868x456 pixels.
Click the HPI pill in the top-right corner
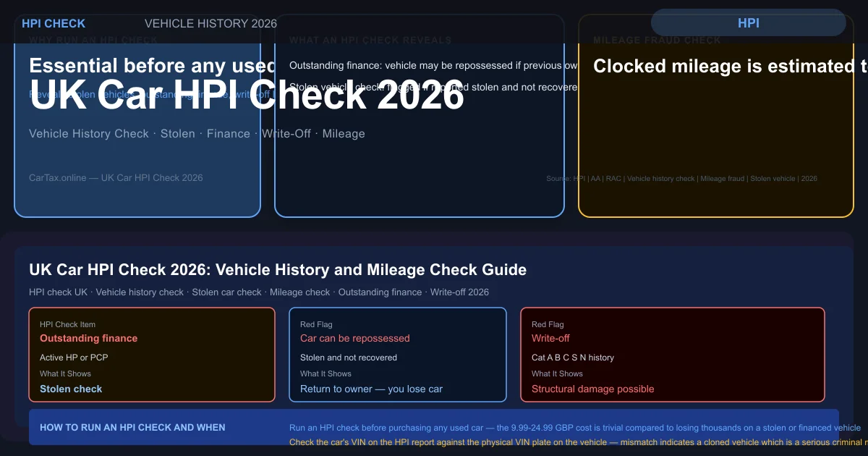click(x=749, y=22)
